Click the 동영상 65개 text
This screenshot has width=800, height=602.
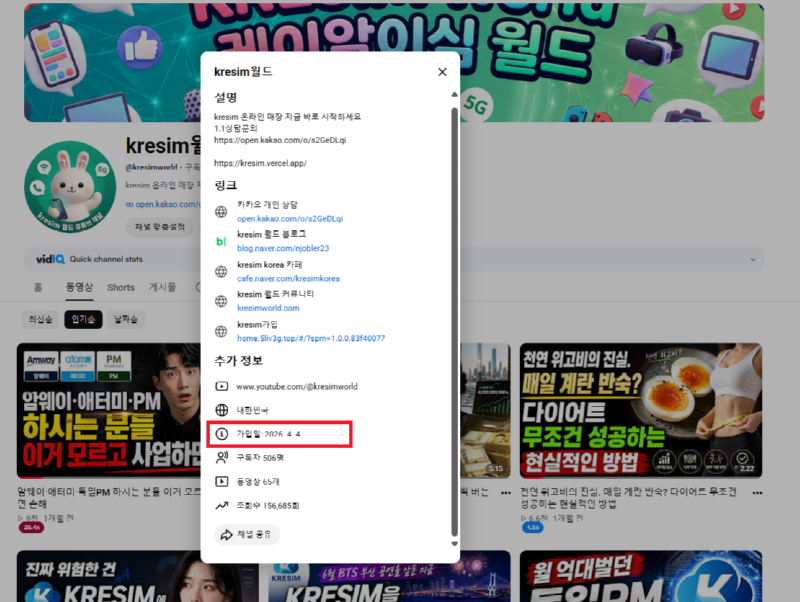(258, 482)
